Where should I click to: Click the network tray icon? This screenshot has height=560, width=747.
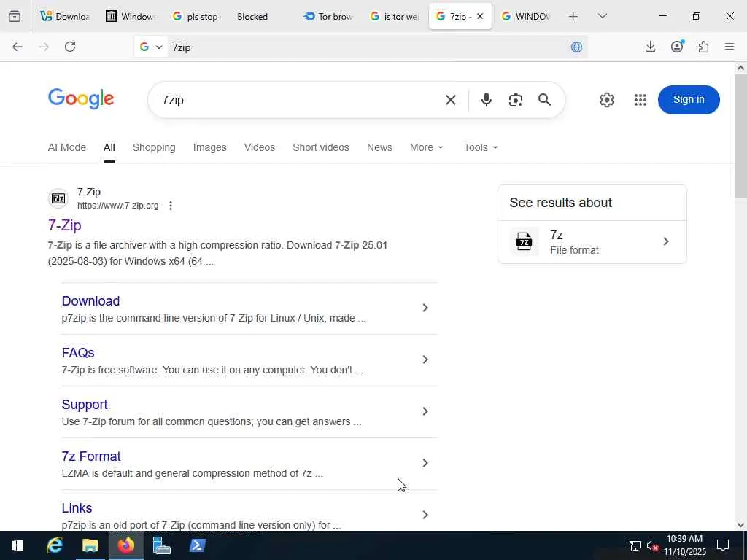tap(635, 545)
